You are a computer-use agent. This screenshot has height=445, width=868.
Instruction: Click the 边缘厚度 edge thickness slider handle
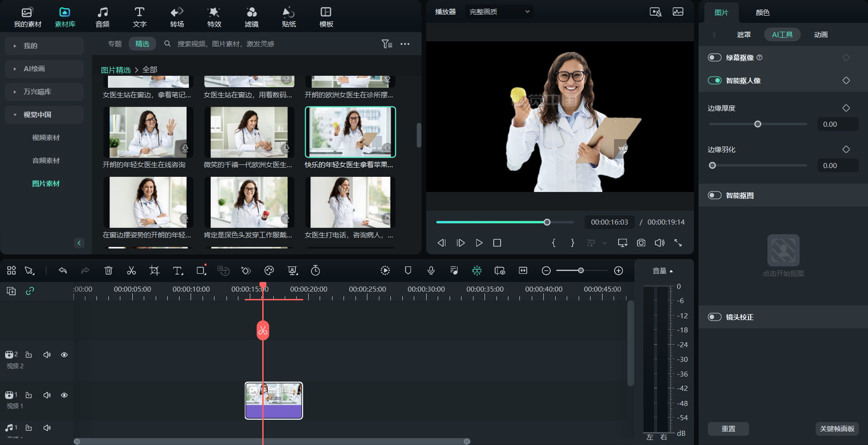(x=758, y=124)
